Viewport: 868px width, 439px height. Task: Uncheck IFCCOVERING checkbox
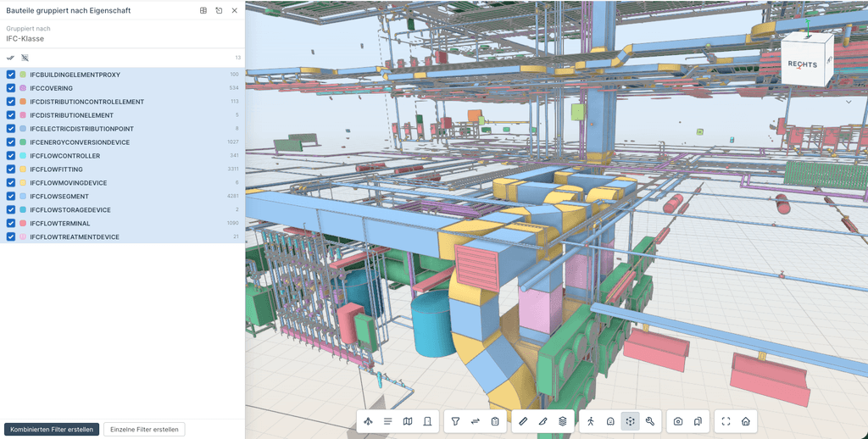10,88
